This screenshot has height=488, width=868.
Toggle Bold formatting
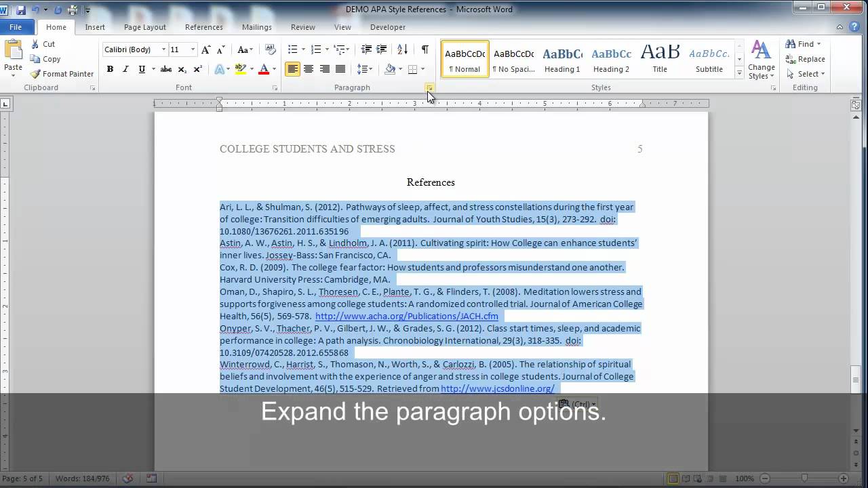(x=110, y=69)
